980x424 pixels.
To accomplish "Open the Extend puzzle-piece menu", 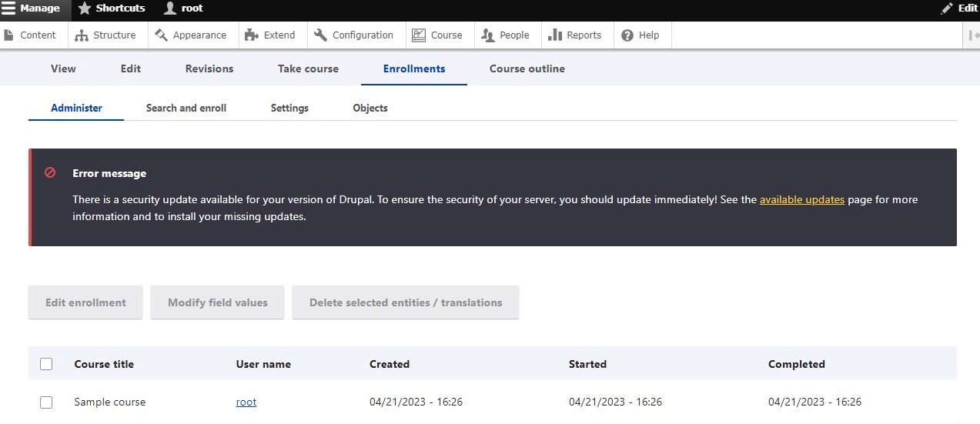I will [x=269, y=35].
